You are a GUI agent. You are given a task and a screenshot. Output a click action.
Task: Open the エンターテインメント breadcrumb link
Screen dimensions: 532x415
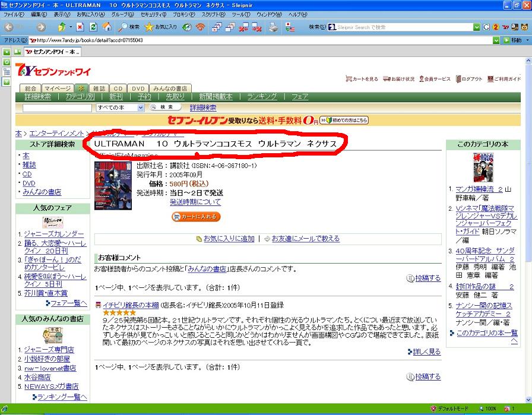pos(56,134)
